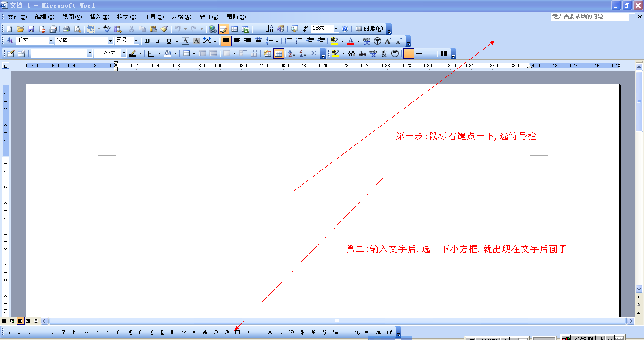
Task: Switch to Outline view button
Action: tap(28, 321)
